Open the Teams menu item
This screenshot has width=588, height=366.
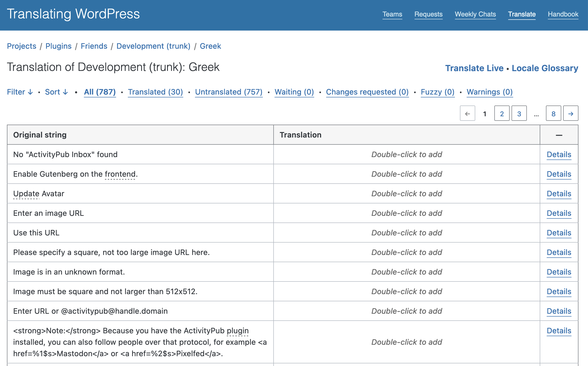pos(392,15)
